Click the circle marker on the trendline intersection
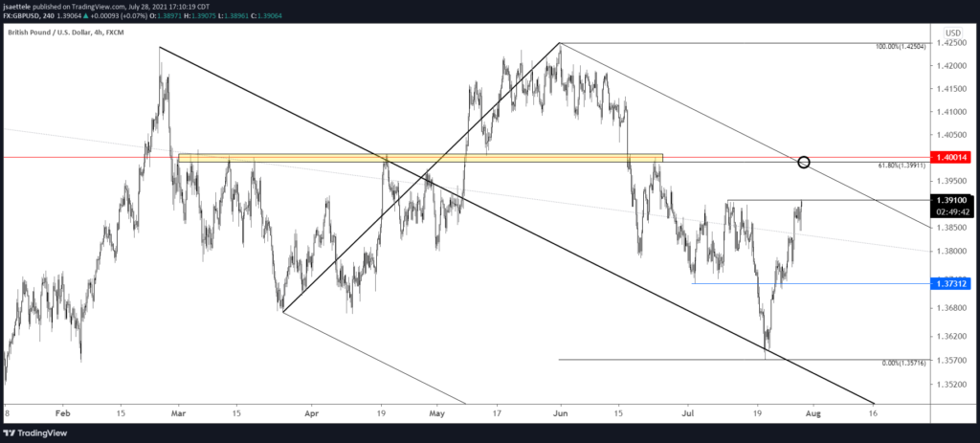 804,163
